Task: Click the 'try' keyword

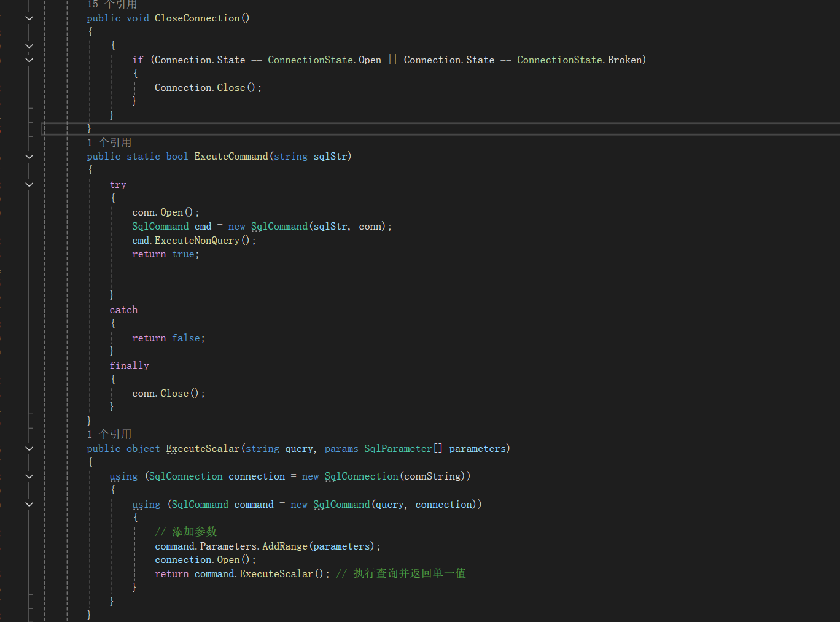Action: (118, 185)
